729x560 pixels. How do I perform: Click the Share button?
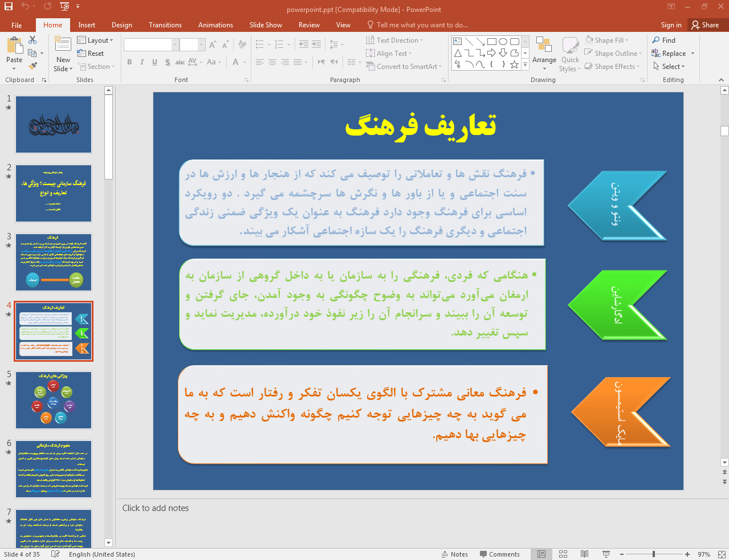pyautogui.click(x=705, y=25)
